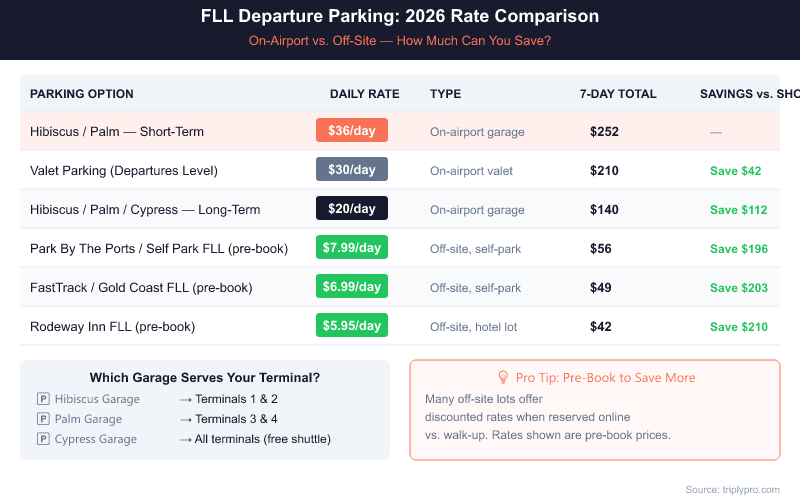Click the DAILY RATE column header
The width and height of the screenshot is (800, 500).
(x=364, y=94)
